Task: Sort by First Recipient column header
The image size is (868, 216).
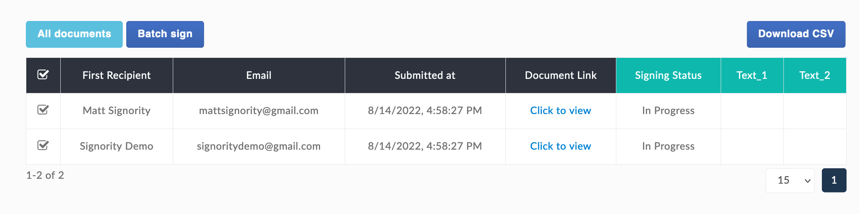Action: pyautogui.click(x=117, y=75)
